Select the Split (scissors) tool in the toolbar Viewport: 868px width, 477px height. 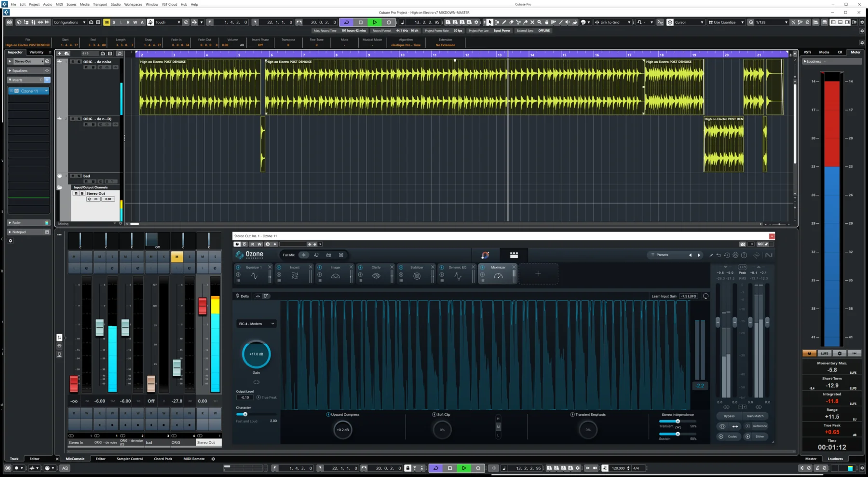[518, 22]
